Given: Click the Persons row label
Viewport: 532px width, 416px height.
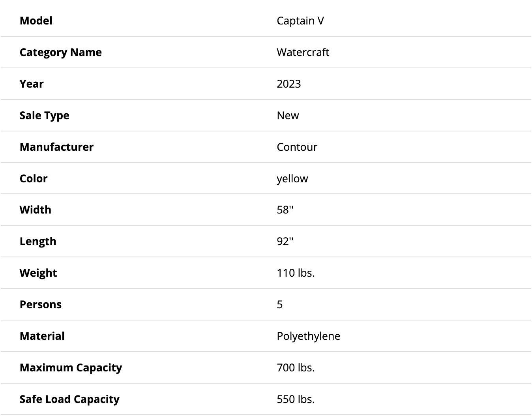Looking at the screenshot, I should click(41, 304).
